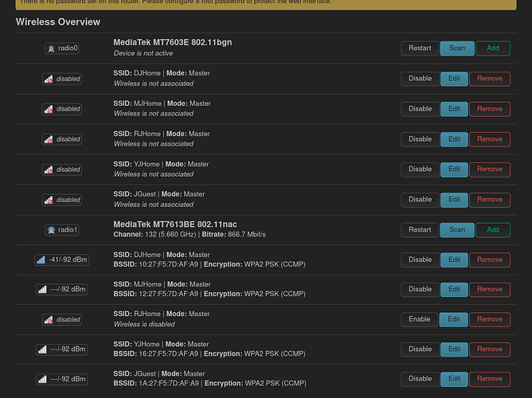Viewport: 532px width, 398px height.
Task: Disable MJHome with BSSID 12:27:F5:7D:AF:A9
Action: click(x=420, y=290)
